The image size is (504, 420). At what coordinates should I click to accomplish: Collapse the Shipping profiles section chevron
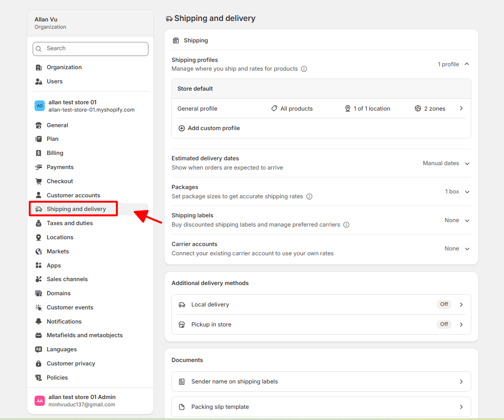(467, 64)
